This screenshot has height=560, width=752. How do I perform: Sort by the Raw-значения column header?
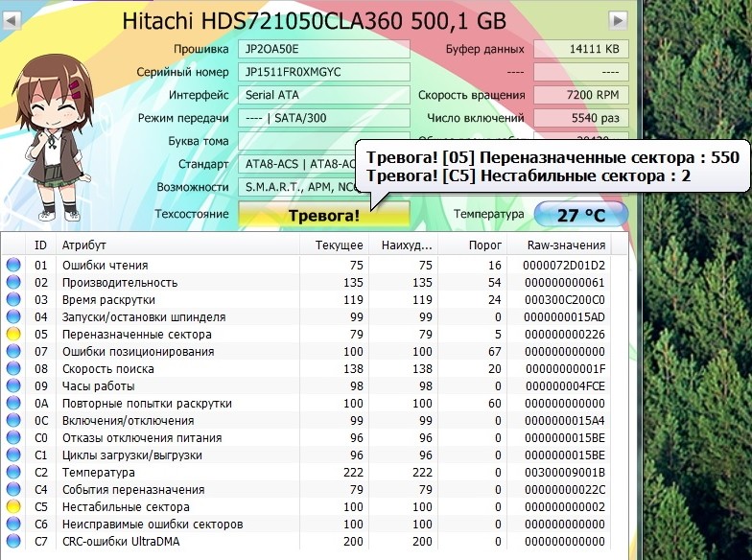coord(559,245)
